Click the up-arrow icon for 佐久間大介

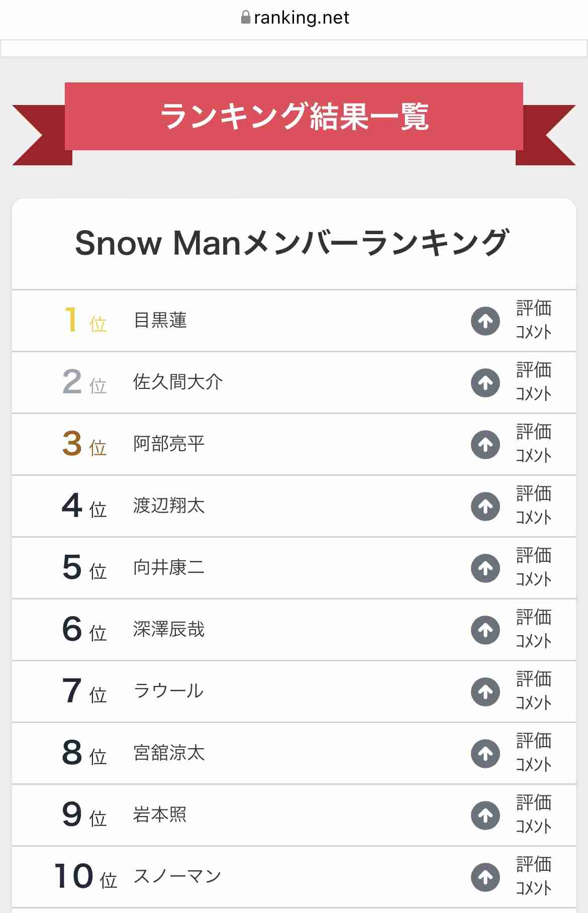pyautogui.click(x=485, y=382)
